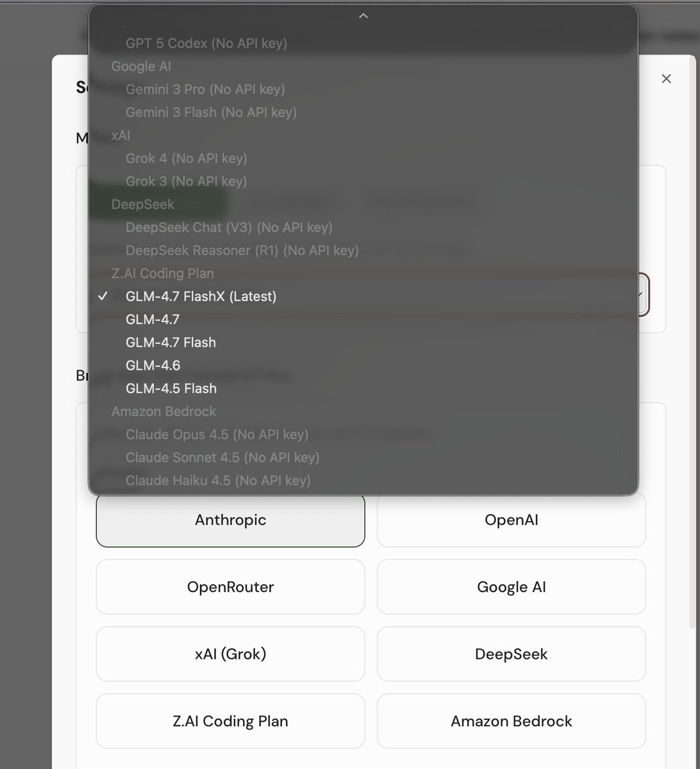
Task: Click the Google AI group header
Action: [x=141, y=66]
